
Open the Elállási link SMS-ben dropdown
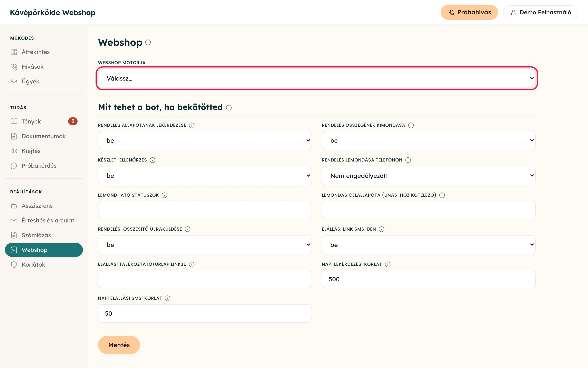(x=429, y=245)
